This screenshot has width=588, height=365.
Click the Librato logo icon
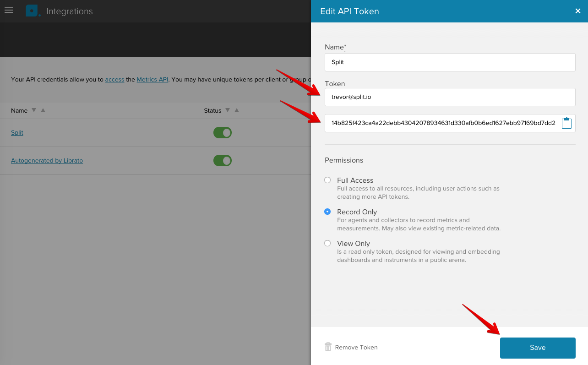pos(33,11)
